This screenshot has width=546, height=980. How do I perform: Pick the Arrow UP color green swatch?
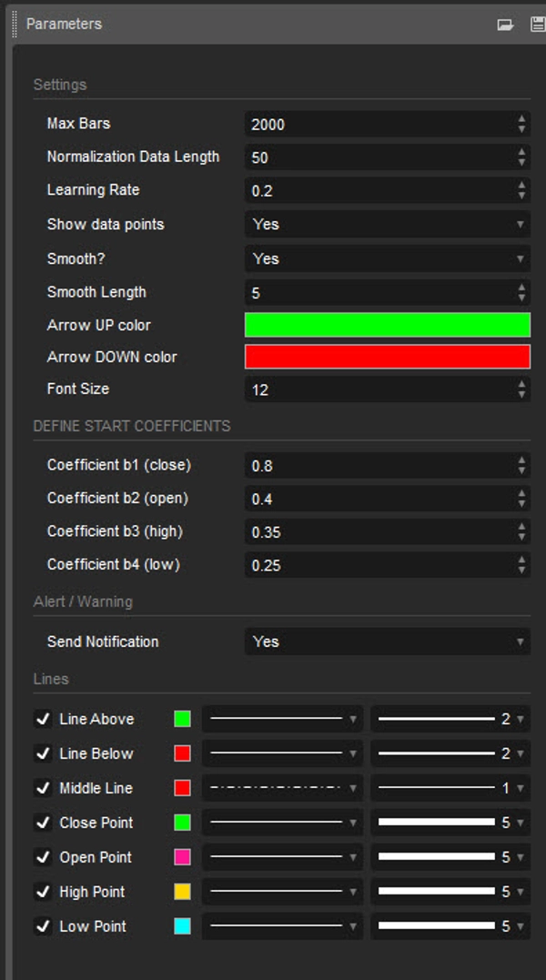coord(387,325)
